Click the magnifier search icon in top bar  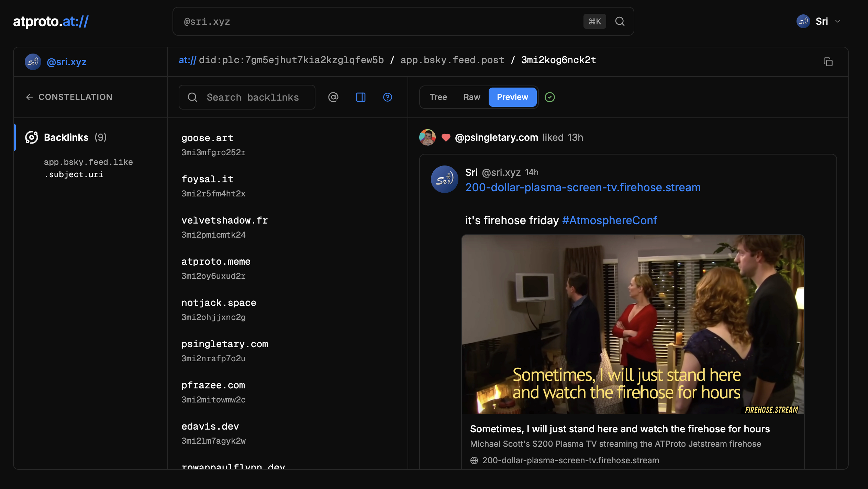[x=620, y=21]
